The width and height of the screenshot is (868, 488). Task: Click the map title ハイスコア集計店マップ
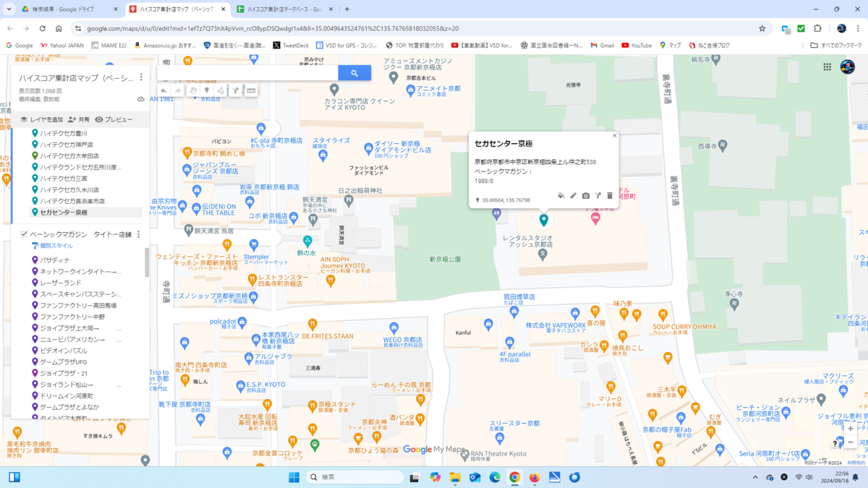(x=76, y=77)
